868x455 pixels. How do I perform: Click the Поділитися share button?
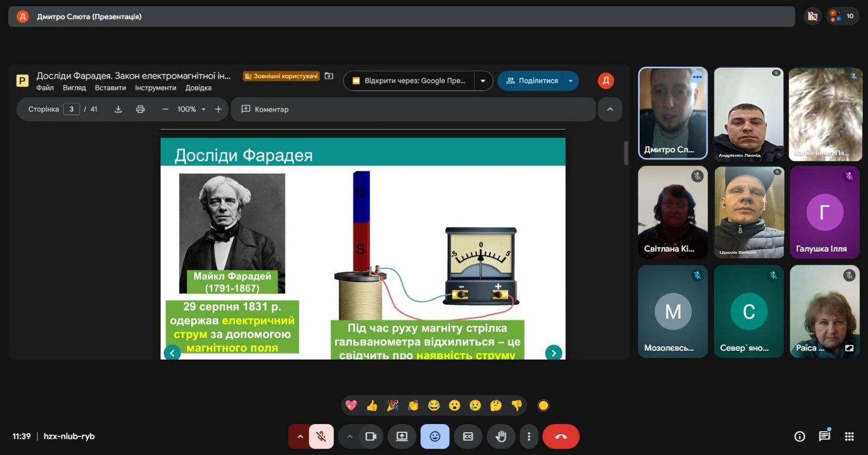[x=532, y=81]
